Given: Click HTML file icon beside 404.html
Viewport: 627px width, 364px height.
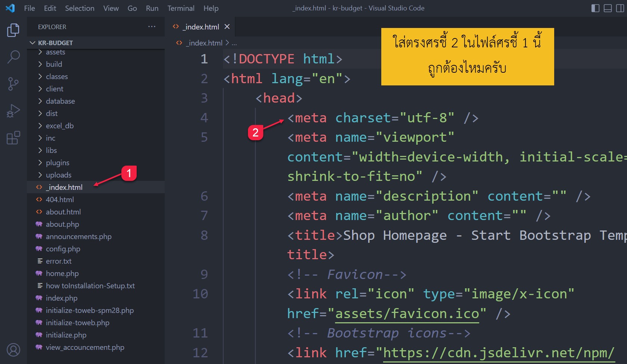Looking at the screenshot, I should click(39, 200).
